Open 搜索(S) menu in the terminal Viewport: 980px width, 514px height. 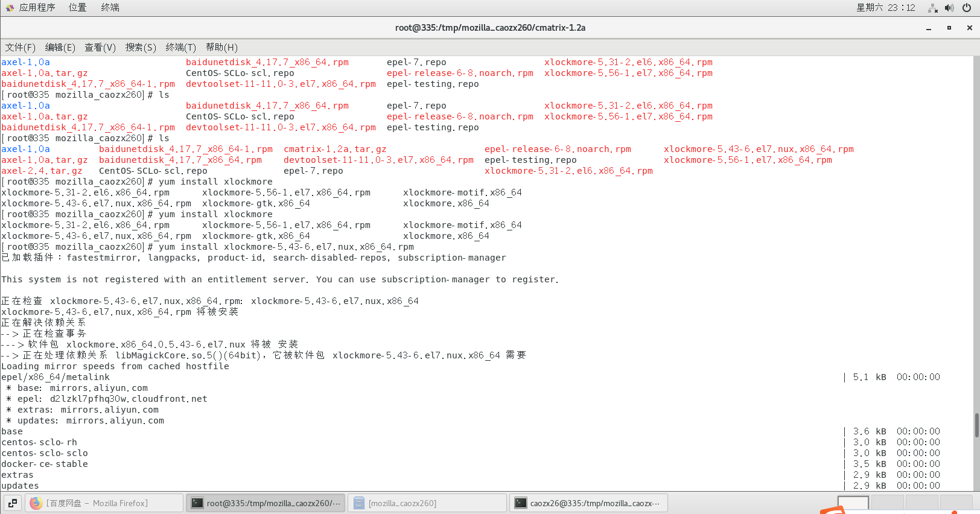pyautogui.click(x=141, y=47)
